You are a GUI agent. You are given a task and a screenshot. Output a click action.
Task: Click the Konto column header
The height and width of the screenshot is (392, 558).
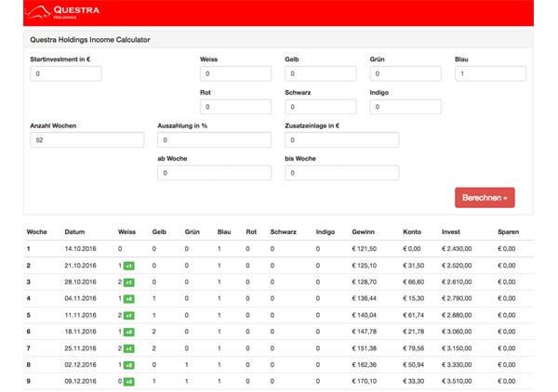(x=412, y=231)
